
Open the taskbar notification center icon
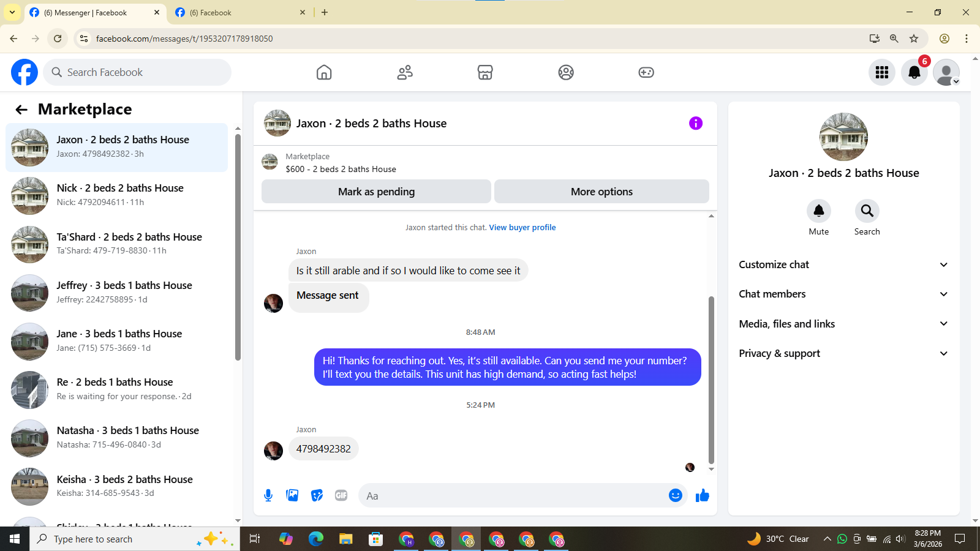[x=960, y=539]
